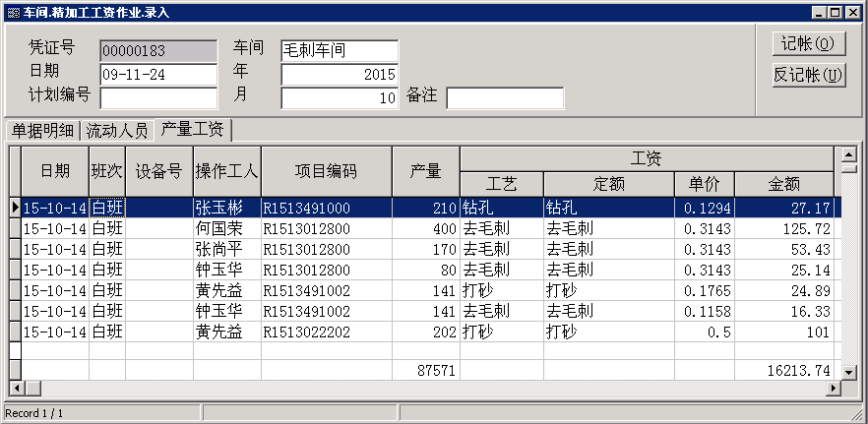Open the 流动人员 tab

117,130
